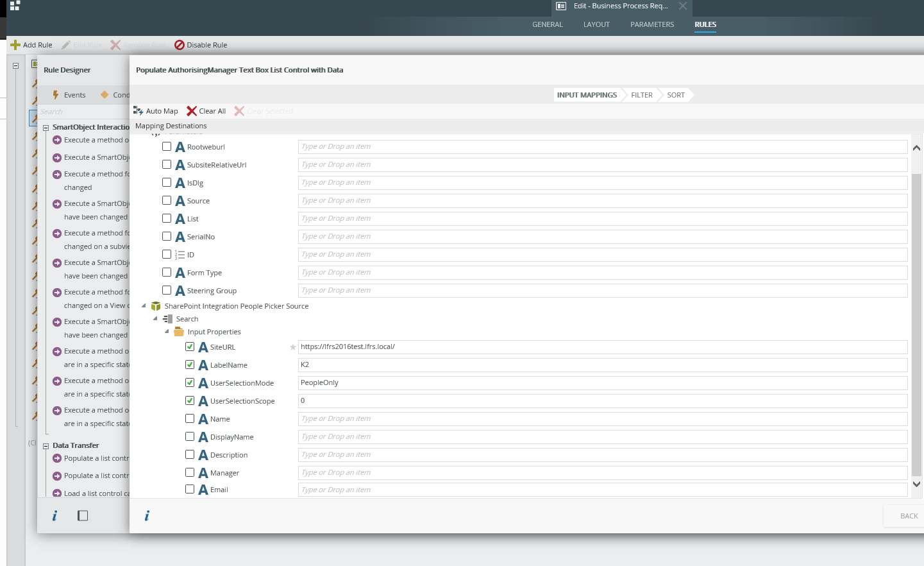924x566 pixels.
Task: Click the mappings vertical scrollbar thumb
Action: tap(916, 324)
